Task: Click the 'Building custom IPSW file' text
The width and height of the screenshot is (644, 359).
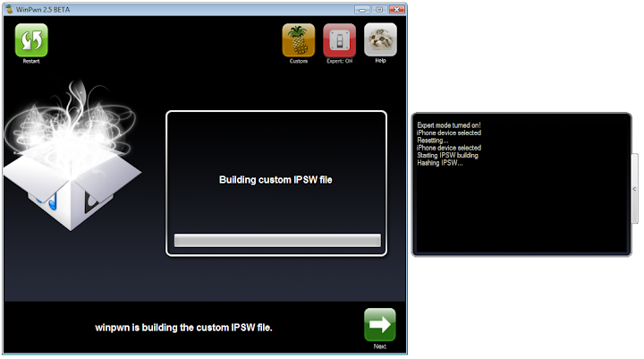Action: [x=275, y=180]
